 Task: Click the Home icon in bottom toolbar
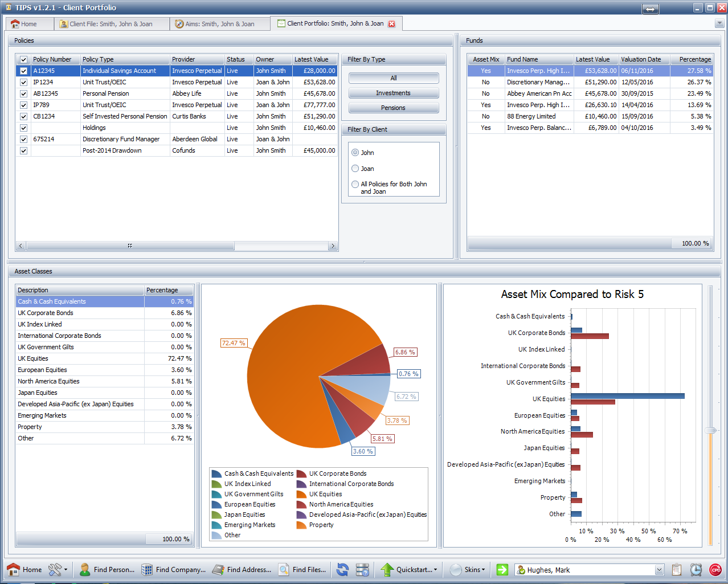14,569
